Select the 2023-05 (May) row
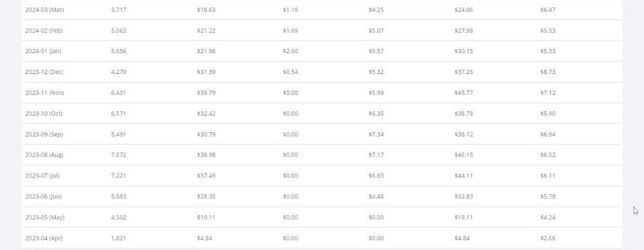Viewport: 644px width, 250px height. (322, 217)
